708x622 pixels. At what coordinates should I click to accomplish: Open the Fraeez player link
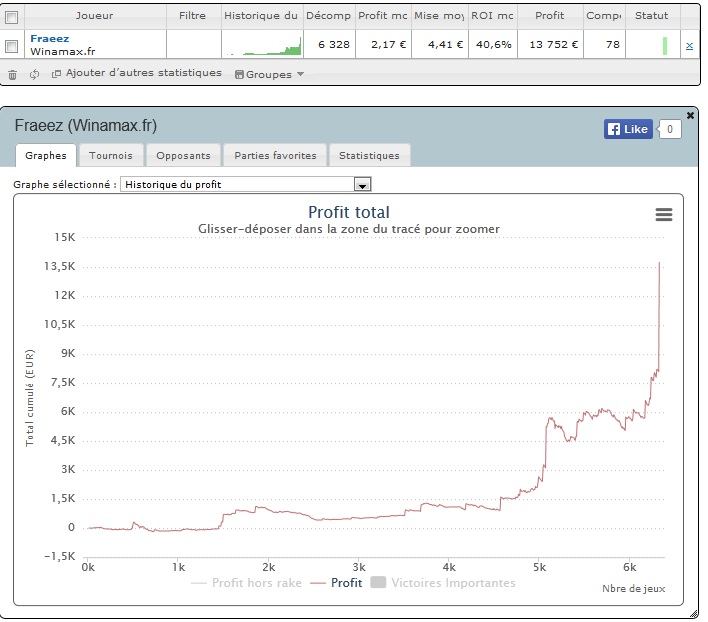50,39
